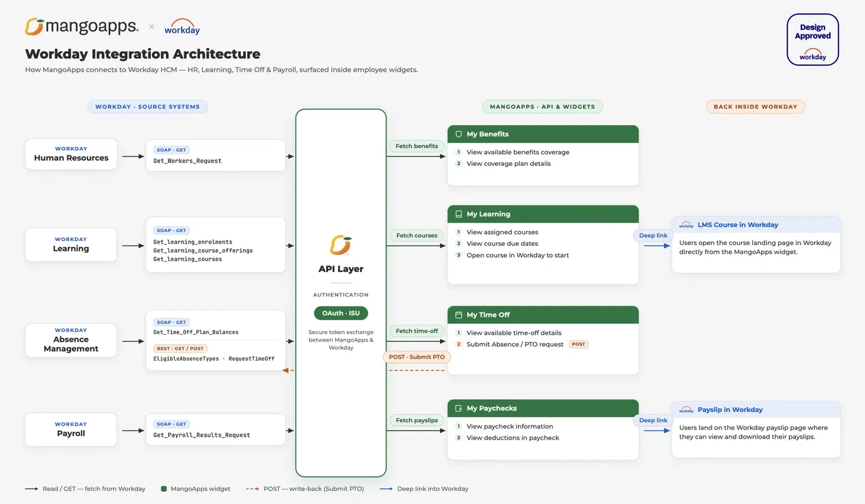The image size is (865, 504).
Task: Click MangoApps · API & Widgets column header
Action: [542, 106]
